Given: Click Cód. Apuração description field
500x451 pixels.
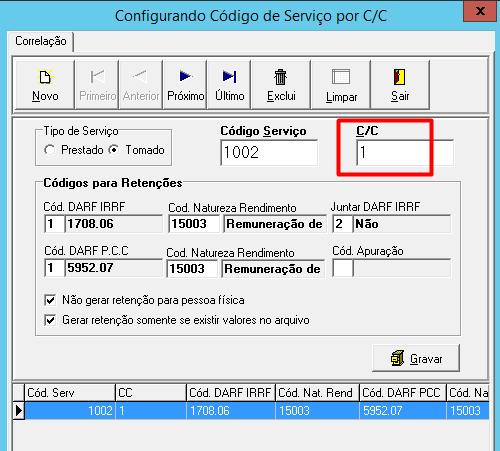Looking at the screenshot, I should 402,268.
